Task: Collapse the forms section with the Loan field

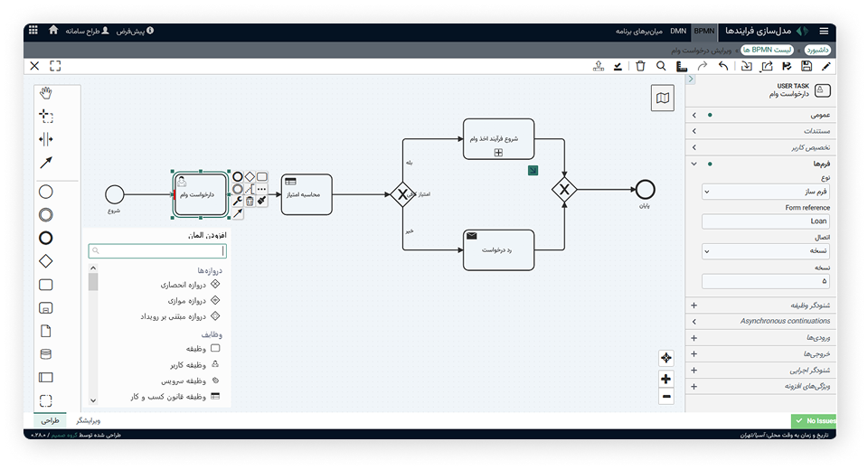Action: click(761, 164)
